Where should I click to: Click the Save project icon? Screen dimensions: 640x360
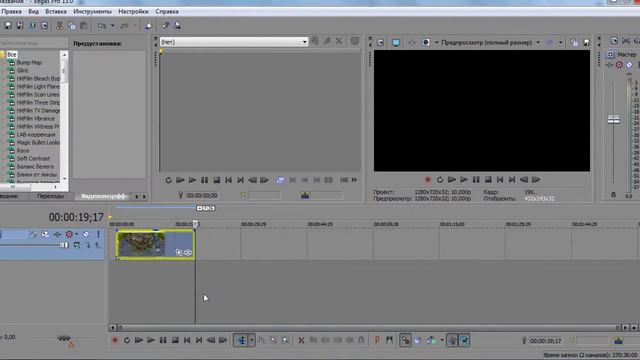click(x=8, y=26)
